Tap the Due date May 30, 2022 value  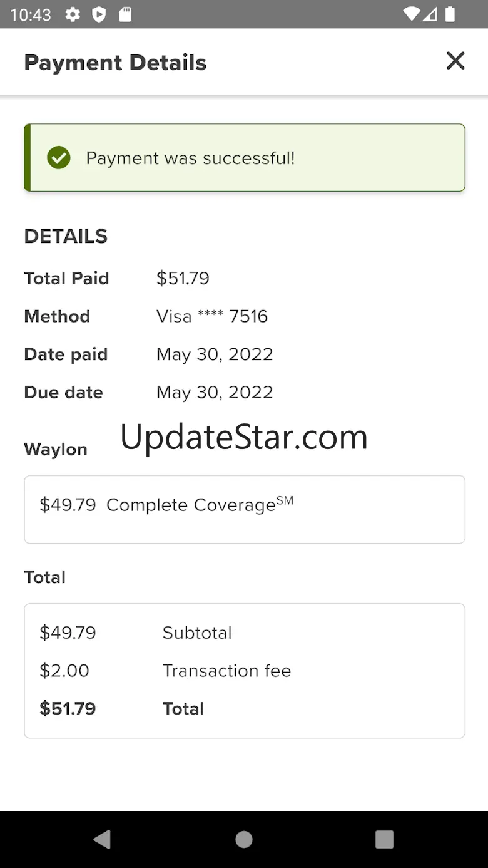point(215,393)
